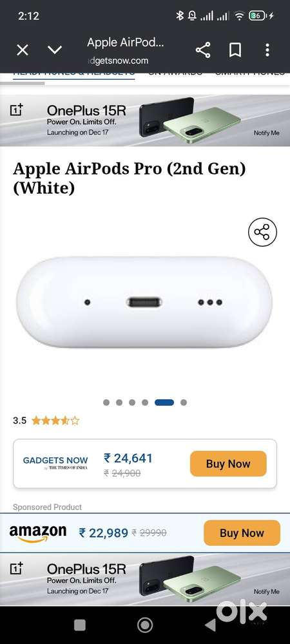Tap the OnePlus logo in top banner
The width and height of the screenshot is (290, 644).
[16, 110]
